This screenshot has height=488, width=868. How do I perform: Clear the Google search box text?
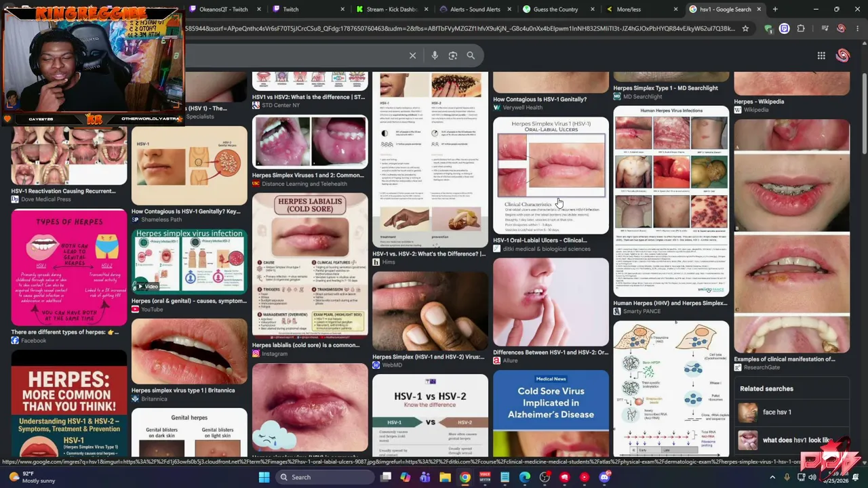pyautogui.click(x=412, y=56)
